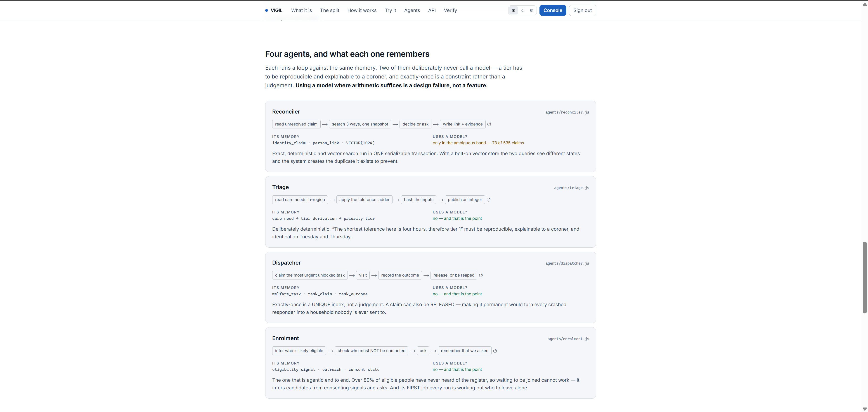
Task: Click the loop icon in Reconciler flow
Action: coord(489,124)
